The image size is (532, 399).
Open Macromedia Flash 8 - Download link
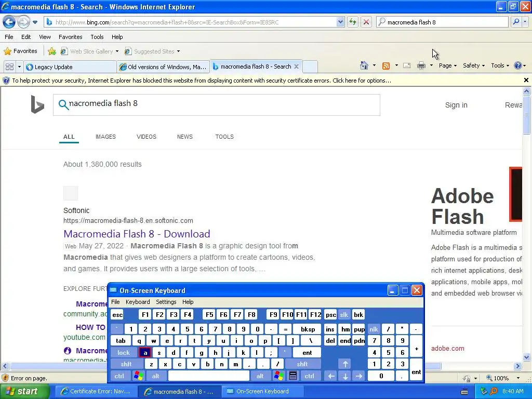pyautogui.click(x=137, y=234)
